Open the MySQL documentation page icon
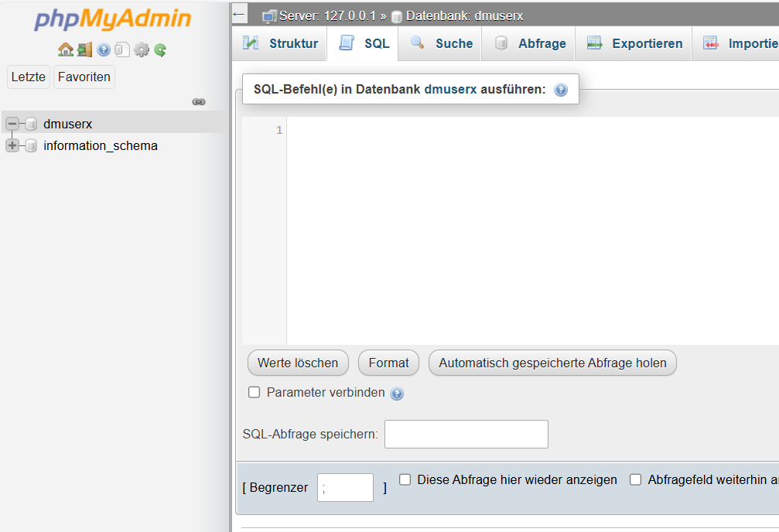The image size is (779, 532). click(122, 49)
